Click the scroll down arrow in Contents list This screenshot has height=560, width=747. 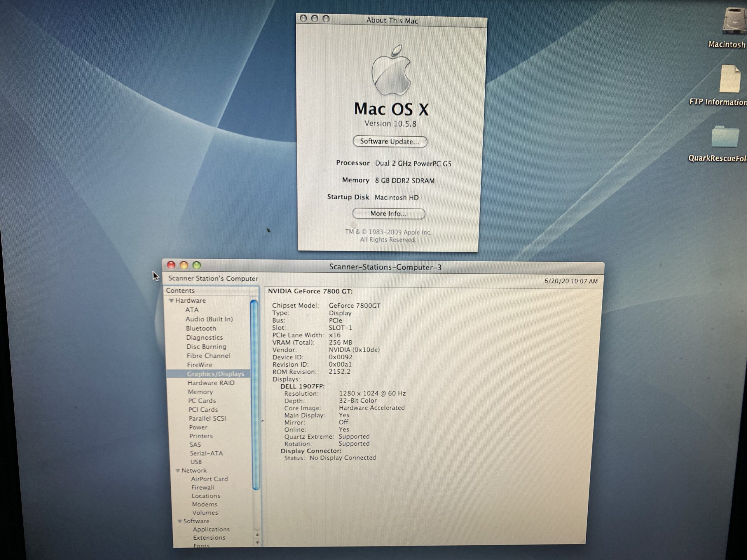coord(257,542)
